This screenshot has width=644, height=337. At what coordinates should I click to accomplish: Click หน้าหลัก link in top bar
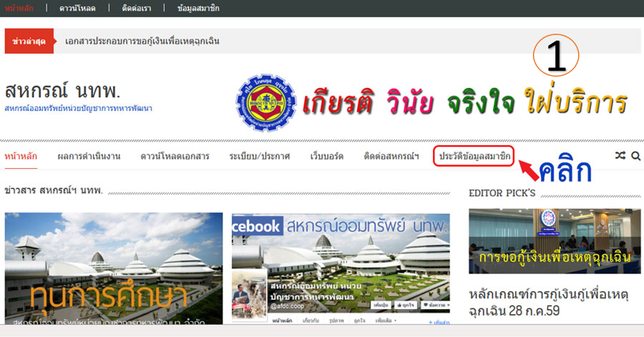point(19,8)
